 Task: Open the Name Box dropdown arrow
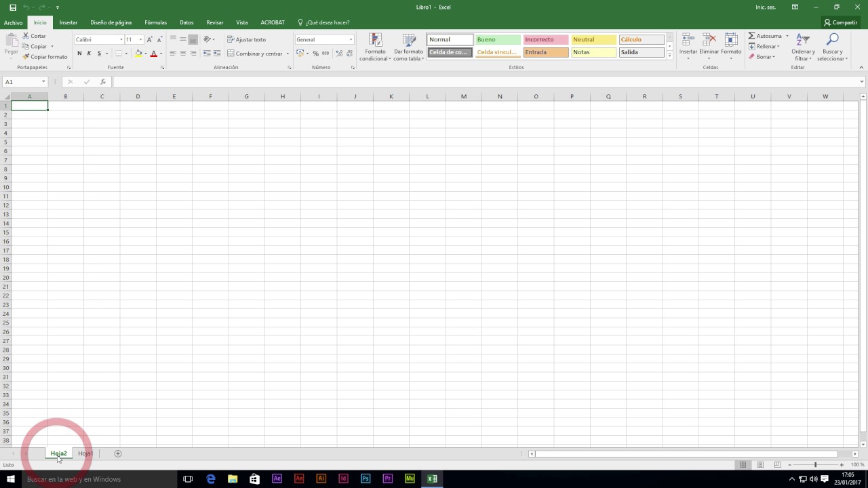[43, 82]
